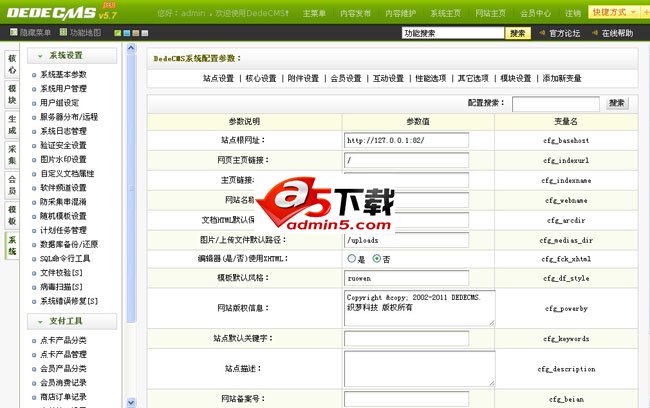Open the 在线帮助 online help link
This screenshot has width=650, height=408.
click(617, 33)
